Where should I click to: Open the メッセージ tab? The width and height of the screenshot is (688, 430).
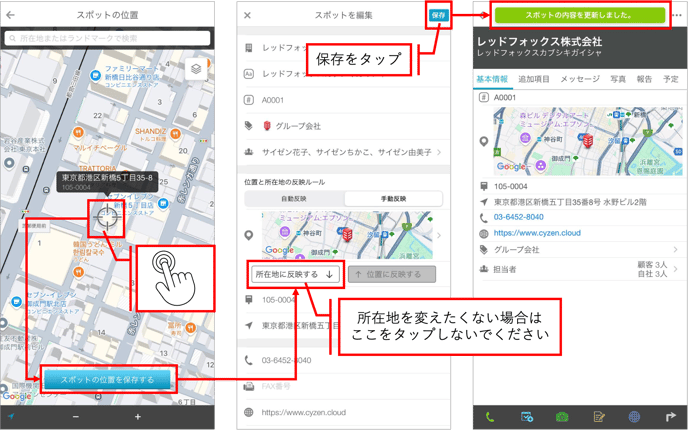580,79
